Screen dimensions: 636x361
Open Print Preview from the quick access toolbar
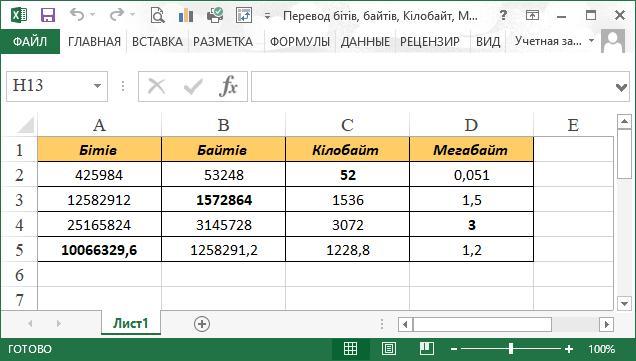point(157,15)
